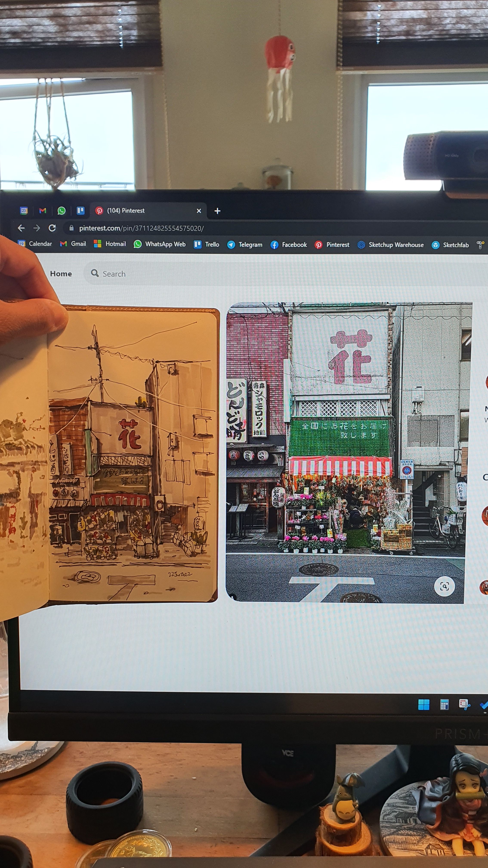Image resolution: width=488 pixels, height=868 pixels.
Task: Open the Sketchup Warehouse bookmark
Action: 391,245
